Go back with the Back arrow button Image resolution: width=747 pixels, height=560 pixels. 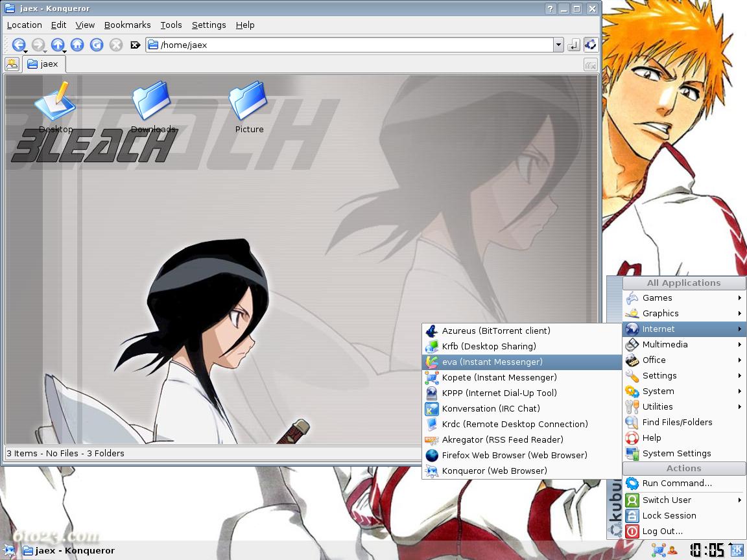click(18, 45)
